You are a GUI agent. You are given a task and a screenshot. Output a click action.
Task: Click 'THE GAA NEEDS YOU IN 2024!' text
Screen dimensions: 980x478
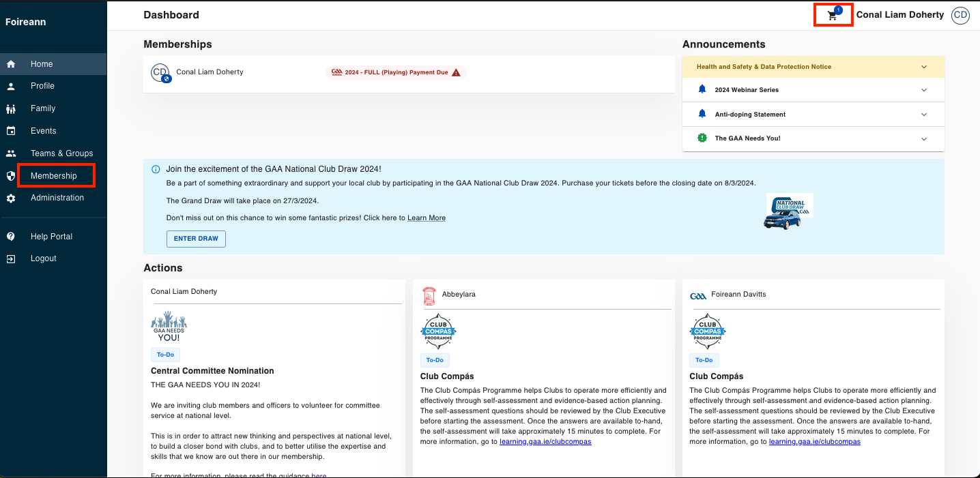tap(205, 385)
